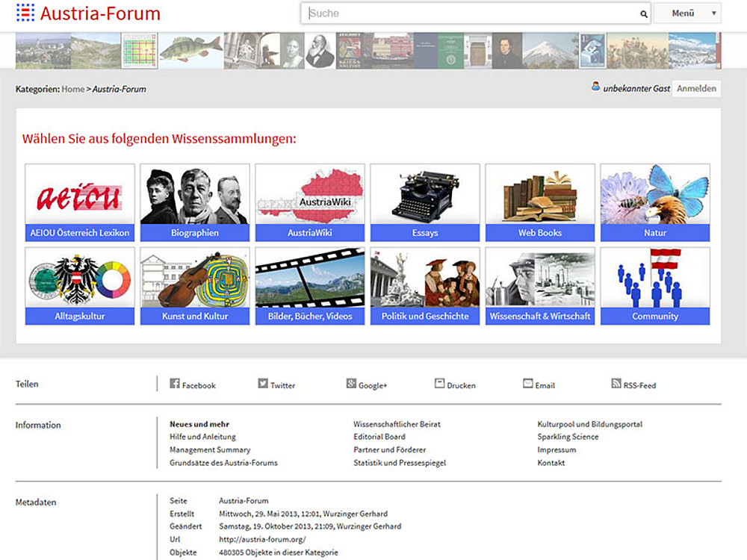747x560 pixels.
Task: Expand the Menü dropdown arrow
Action: pyautogui.click(x=713, y=13)
